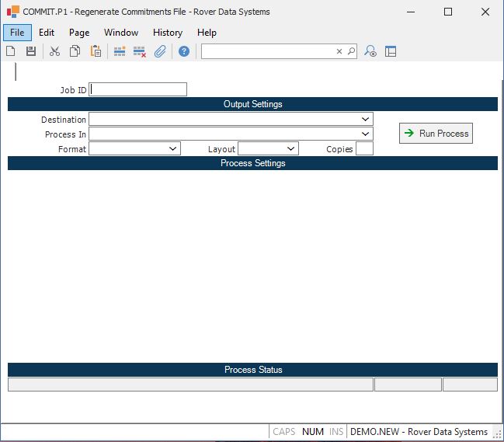The height and width of the screenshot is (442, 504).
Task: Focus the Copies input box
Action: pyautogui.click(x=364, y=148)
